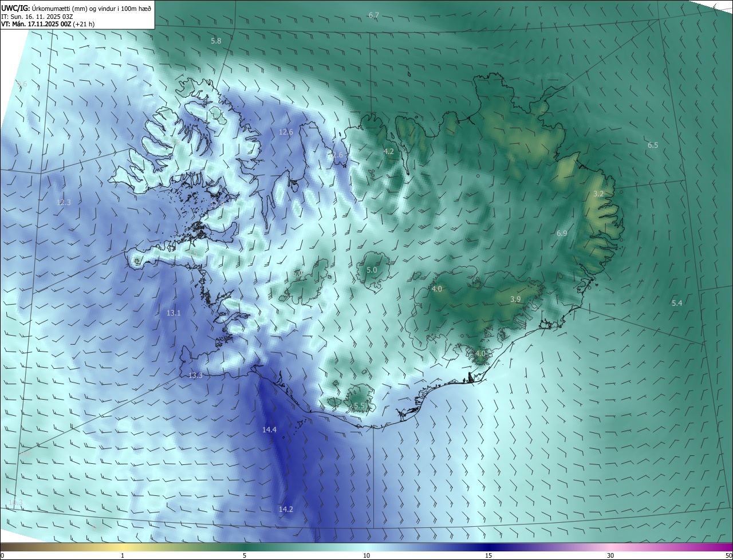The image size is (733, 560).
Task: Select the 12.3 value label
Action: [x=64, y=202]
